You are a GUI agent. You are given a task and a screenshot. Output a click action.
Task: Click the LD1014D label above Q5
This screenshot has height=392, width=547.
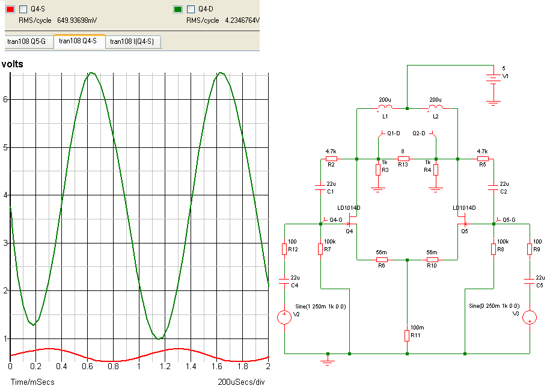(464, 207)
